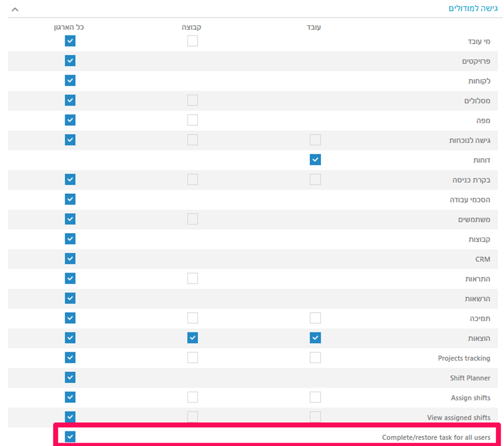Enable קבוצה checkbox for Assign shifts
Image resolution: width=504 pixels, height=446 pixels.
click(193, 397)
